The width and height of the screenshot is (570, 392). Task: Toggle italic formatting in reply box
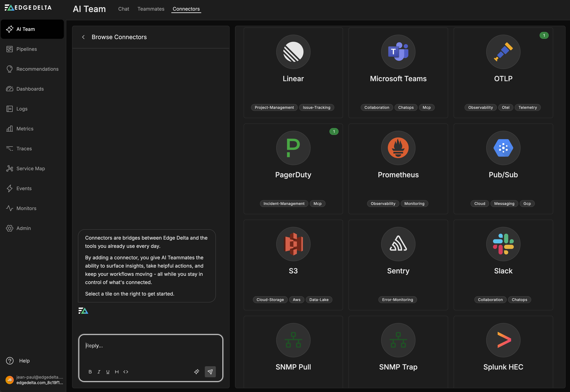pos(99,372)
